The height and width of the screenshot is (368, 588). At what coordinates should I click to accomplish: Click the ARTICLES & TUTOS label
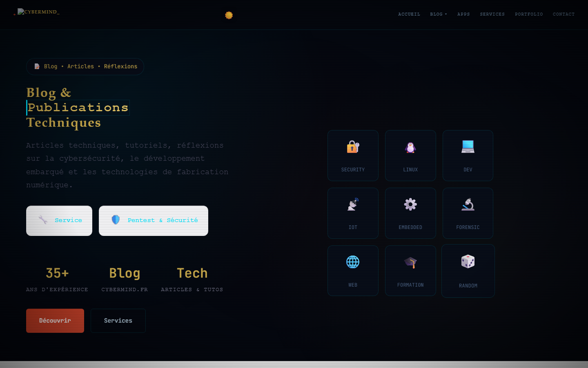pyautogui.click(x=192, y=289)
